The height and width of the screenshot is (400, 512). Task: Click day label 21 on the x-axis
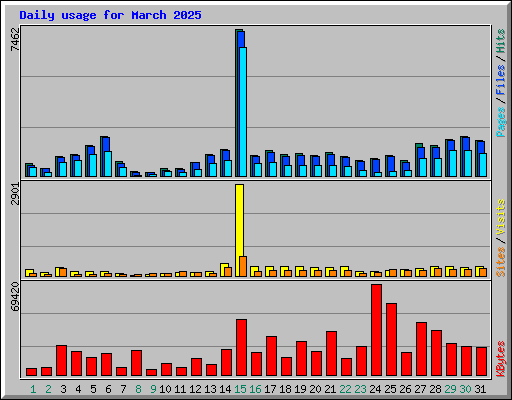tap(330, 389)
